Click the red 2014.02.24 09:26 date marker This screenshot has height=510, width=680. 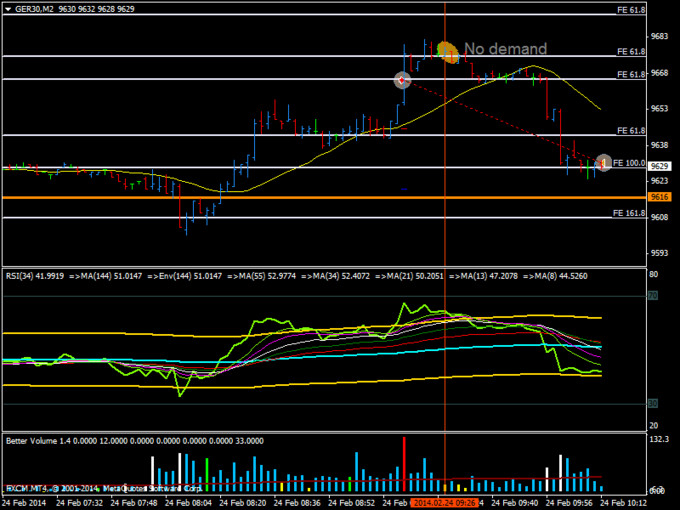444,502
